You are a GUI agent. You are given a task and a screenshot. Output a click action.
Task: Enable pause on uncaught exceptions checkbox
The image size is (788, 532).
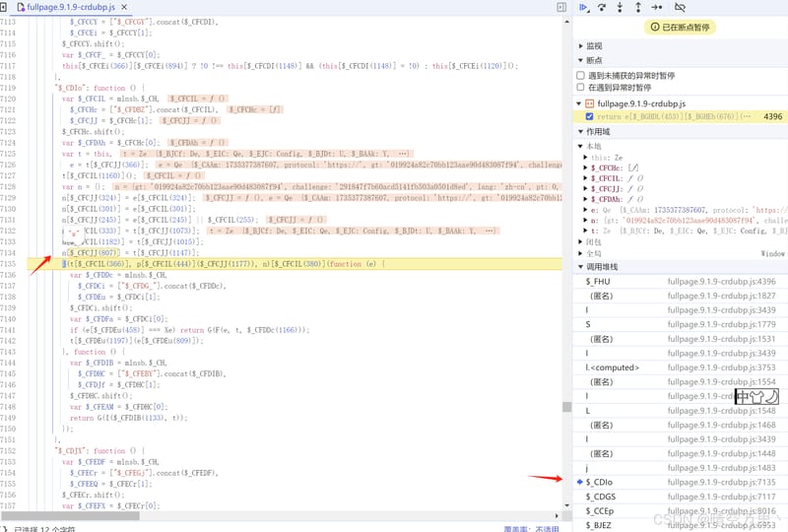[x=580, y=76]
